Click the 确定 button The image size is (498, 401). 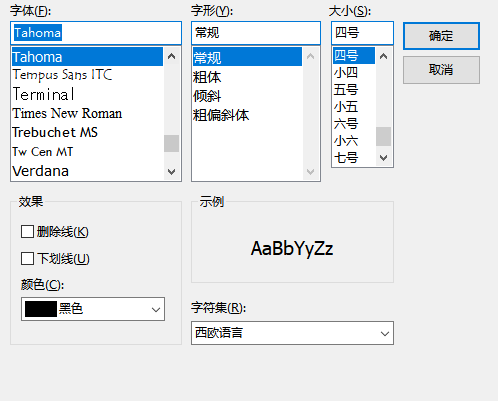point(441,36)
